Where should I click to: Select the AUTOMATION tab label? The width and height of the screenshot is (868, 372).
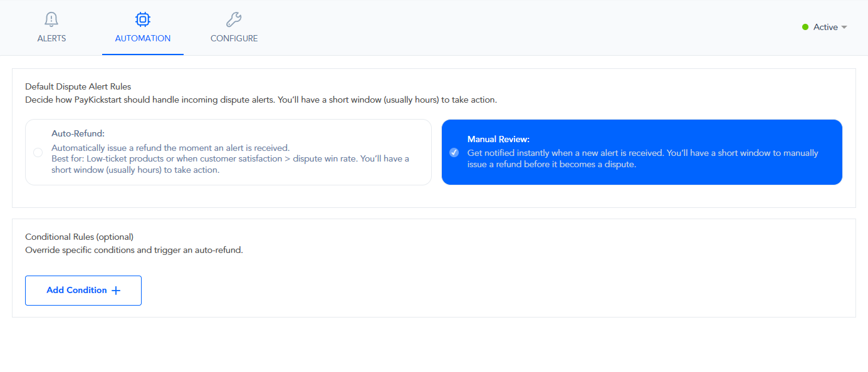pyautogui.click(x=143, y=38)
